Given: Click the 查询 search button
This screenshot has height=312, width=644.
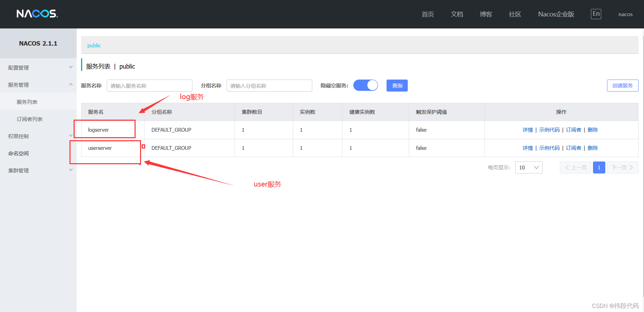Looking at the screenshot, I should coord(397,85).
